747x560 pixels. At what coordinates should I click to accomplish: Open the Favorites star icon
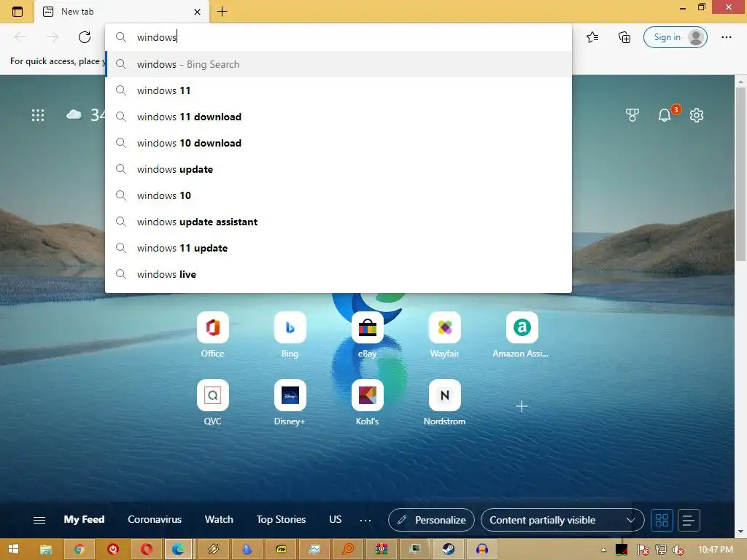pos(592,37)
